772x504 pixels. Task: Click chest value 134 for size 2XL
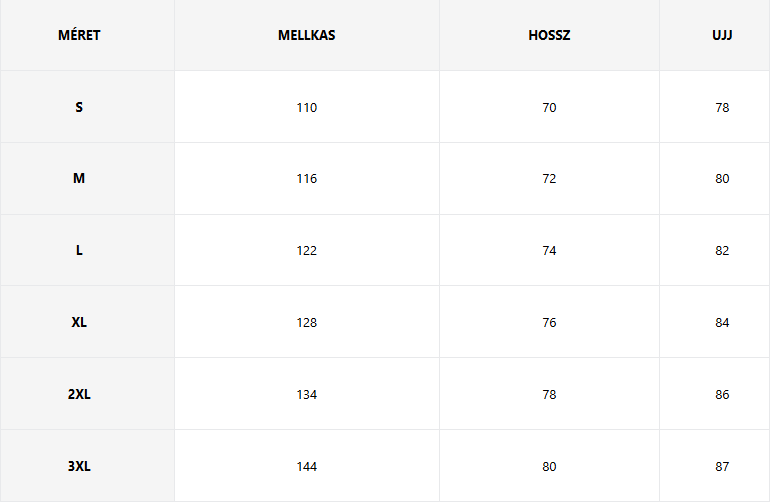(306, 395)
